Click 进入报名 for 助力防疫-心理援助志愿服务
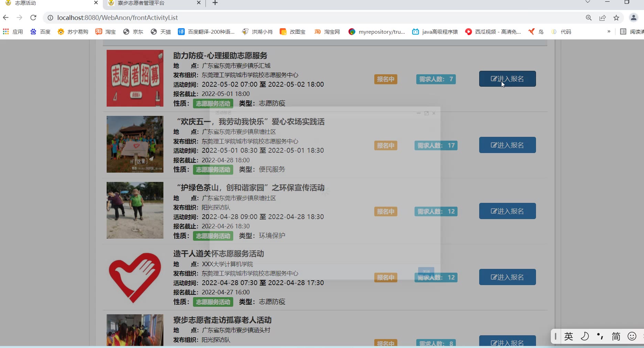Image resolution: width=644 pixels, height=348 pixels. click(x=507, y=79)
